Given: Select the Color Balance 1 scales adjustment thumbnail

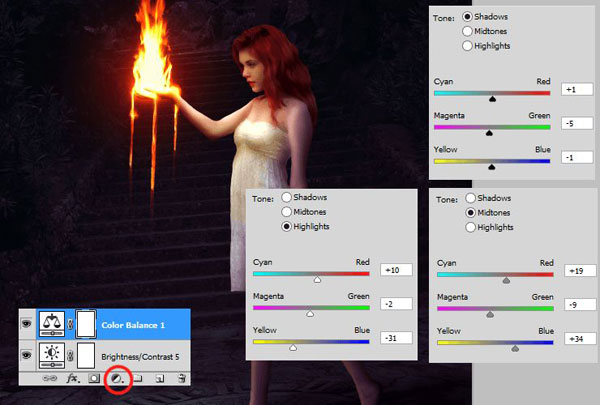Looking at the screenshot, I should click(x=52, y=324).
